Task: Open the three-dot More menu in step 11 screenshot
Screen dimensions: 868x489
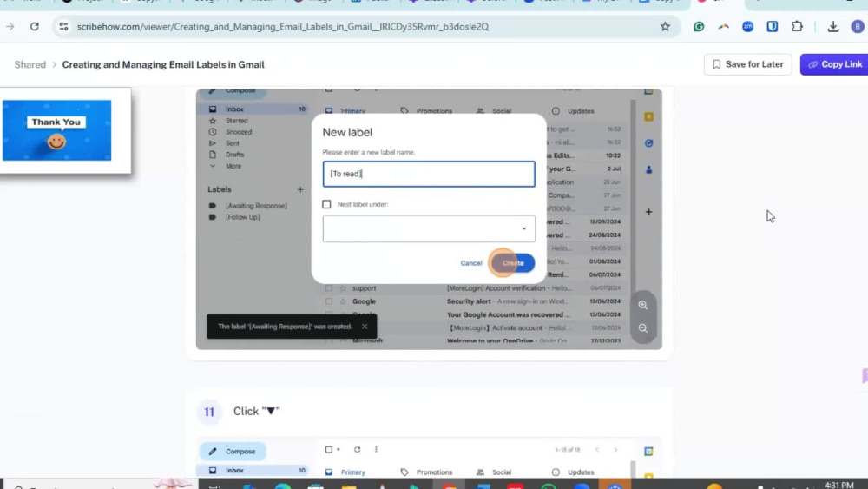Action: [x=376, y=450]
